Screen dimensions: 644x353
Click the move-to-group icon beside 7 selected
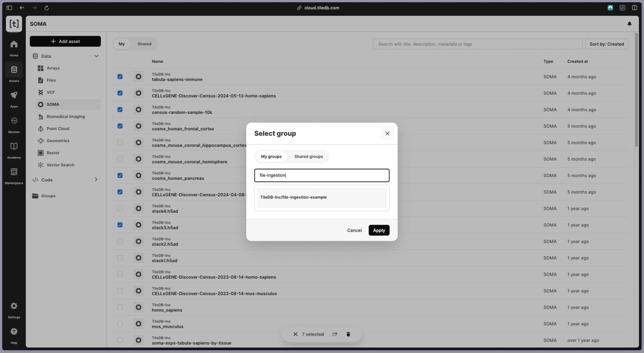pyautogui.click(x=335, y=334)
